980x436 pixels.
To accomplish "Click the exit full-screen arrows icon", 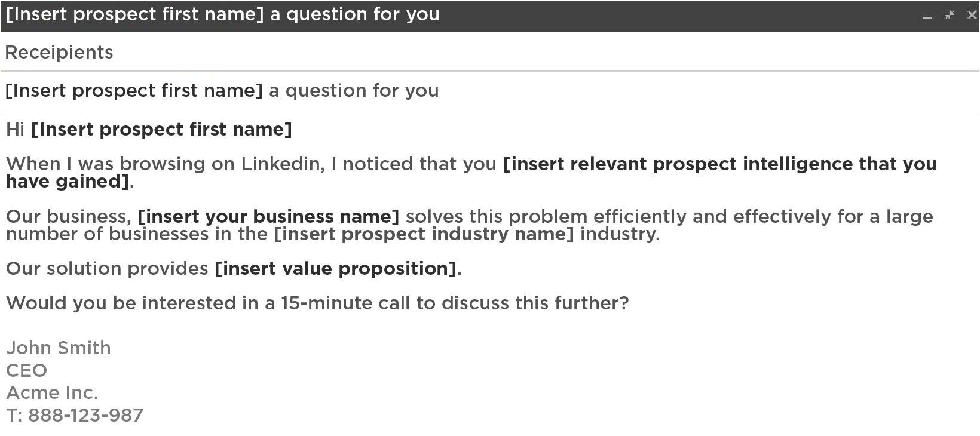I will (950, 15).
